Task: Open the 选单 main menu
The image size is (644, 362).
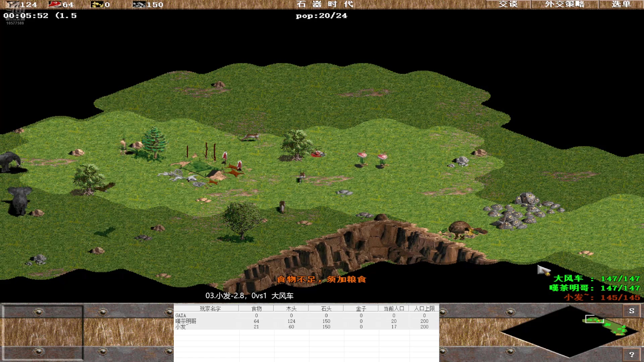Action: coord(621,4)
